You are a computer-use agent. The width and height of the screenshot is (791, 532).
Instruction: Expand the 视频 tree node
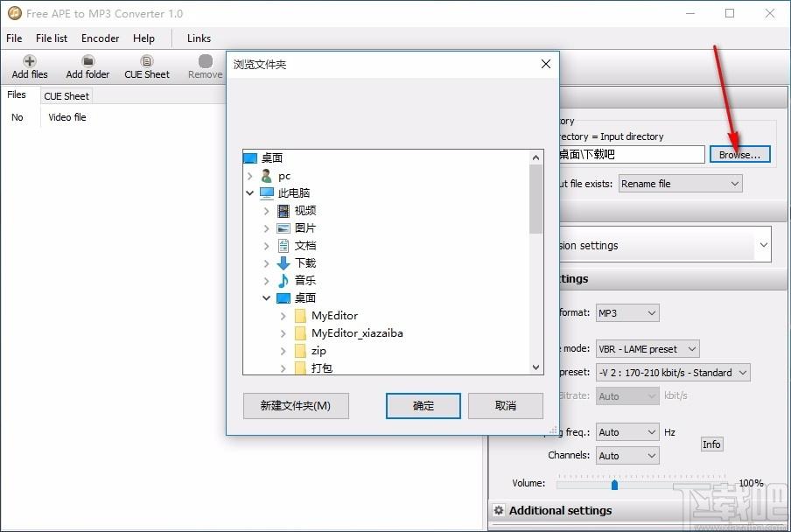pyautogui.click(x=266, y=211)
